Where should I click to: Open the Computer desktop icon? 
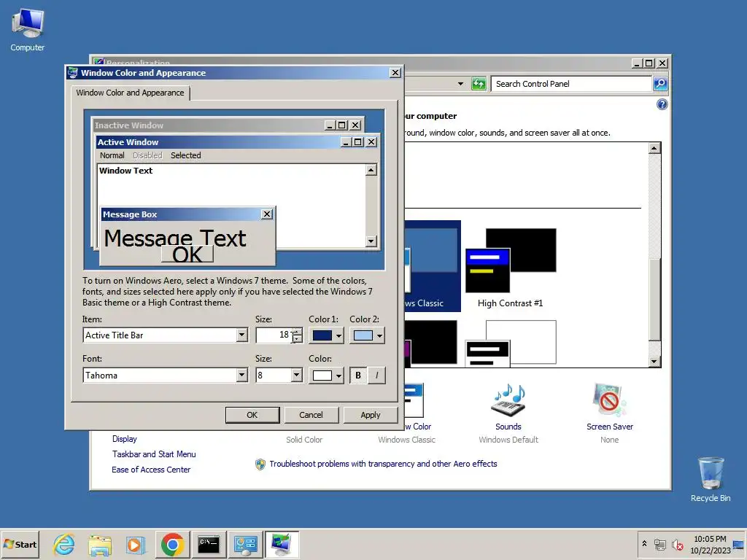click(x=28, y=29)
